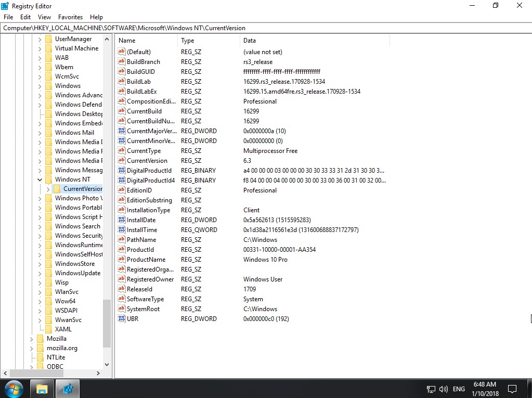Open the View menu

coord(44,17)
